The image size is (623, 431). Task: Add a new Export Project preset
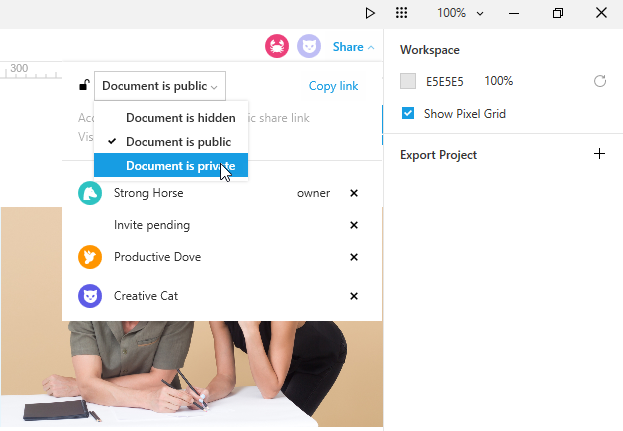pyautogui.click(x=599, y=154)
